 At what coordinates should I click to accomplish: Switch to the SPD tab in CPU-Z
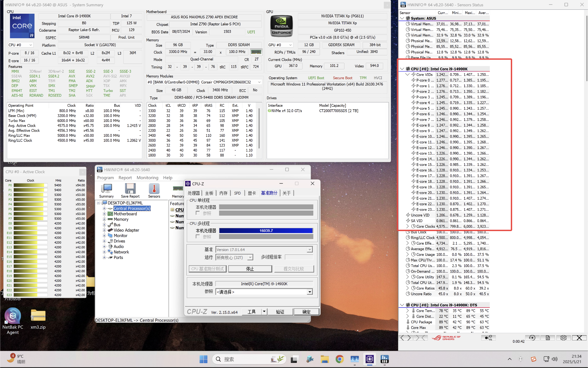coord(237,193)
